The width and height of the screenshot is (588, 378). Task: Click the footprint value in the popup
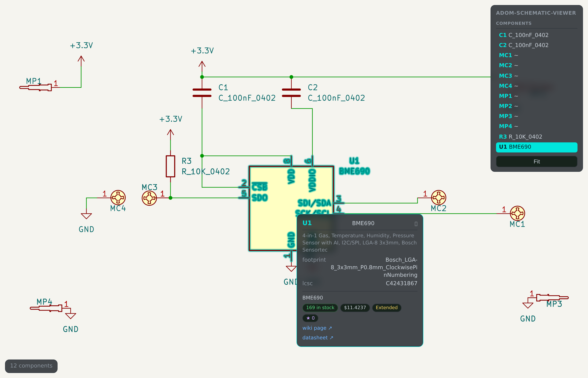[x=374, y=267]
